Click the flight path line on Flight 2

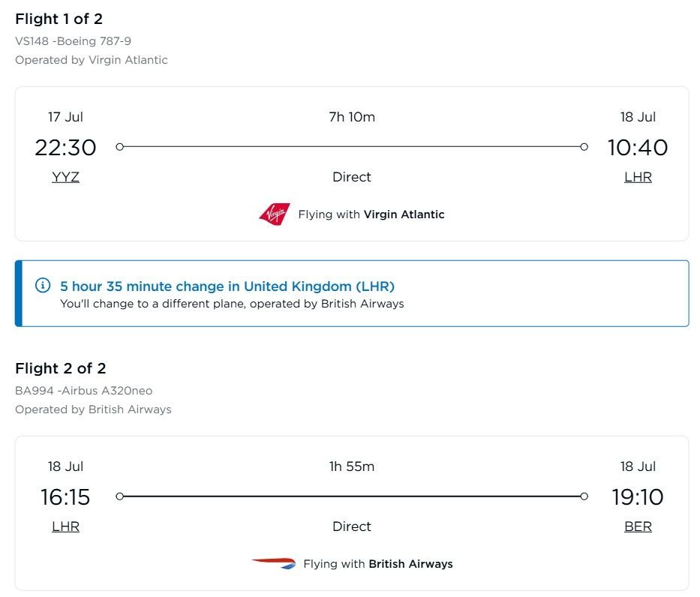(x=352, y=496)
